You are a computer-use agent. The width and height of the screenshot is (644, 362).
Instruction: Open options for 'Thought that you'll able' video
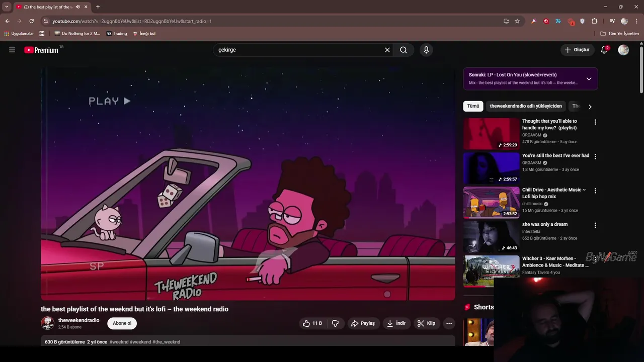tap(595, 122)
